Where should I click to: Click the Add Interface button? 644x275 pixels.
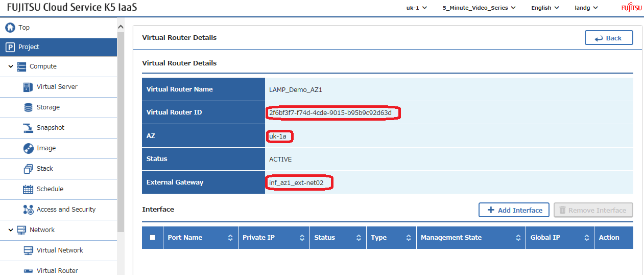point(514,210)
